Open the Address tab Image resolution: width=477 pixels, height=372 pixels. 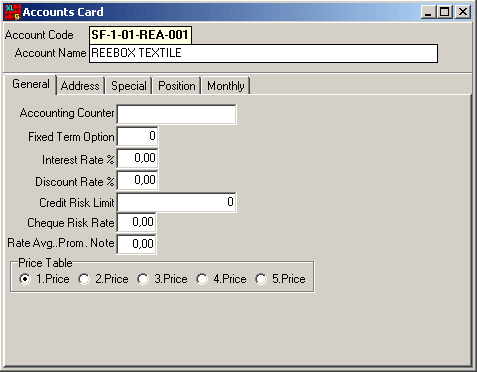[80, 86]
